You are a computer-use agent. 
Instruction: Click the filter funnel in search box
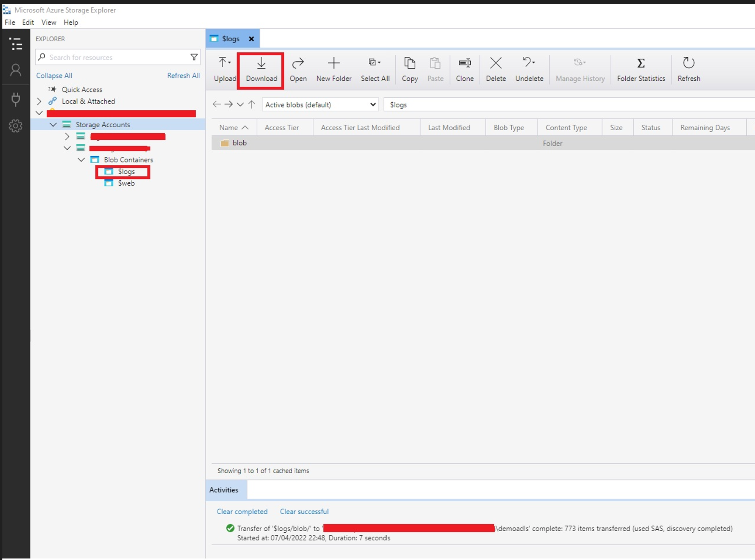click(194, 57)
